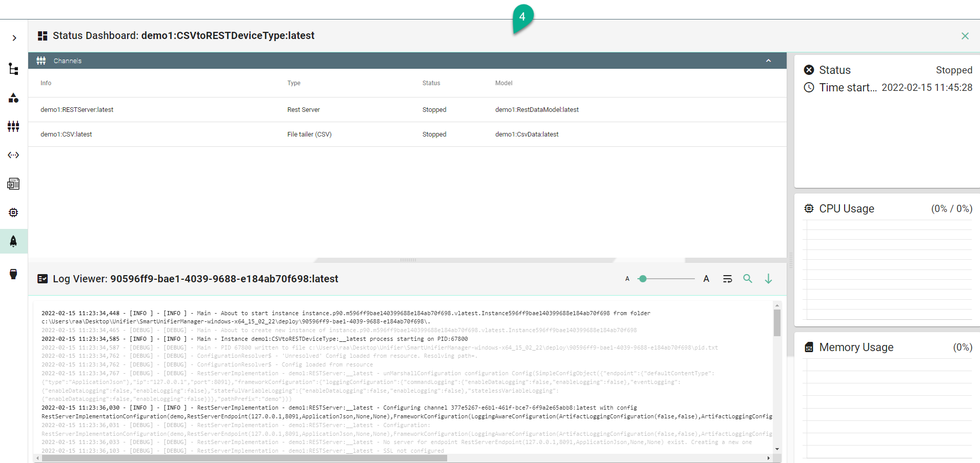
Task: Toggle scroll-to-bottom arrow in Log Viewer
Action: click(x=768, y=279)
